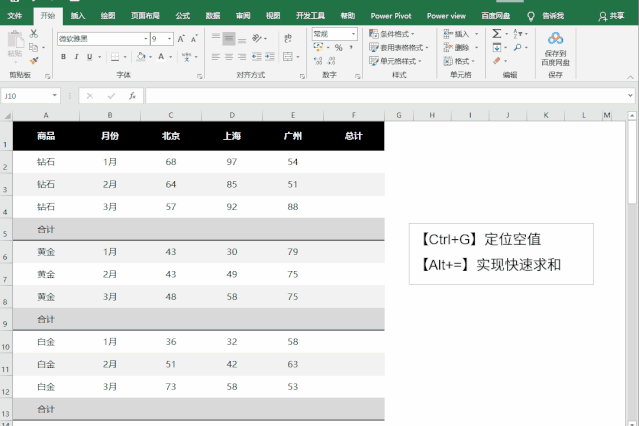Viewport: 639px width, 426px height.
Task: Click the Borders grid icon
Action: coord(115,57)
